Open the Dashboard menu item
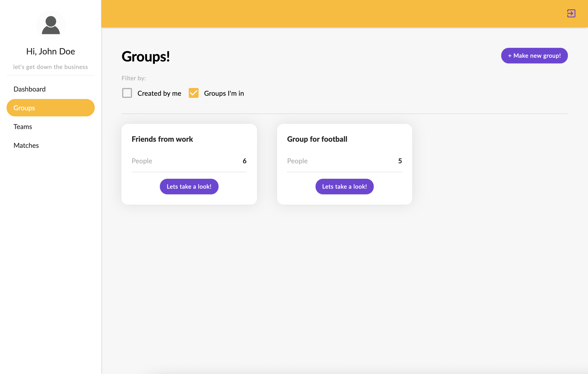588x374 pixels. tap(30, 89)
